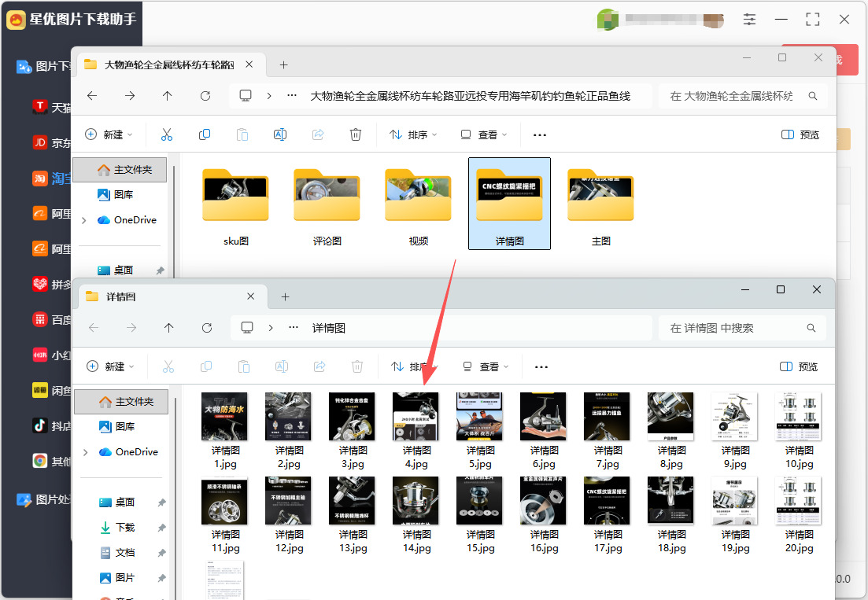
Task: Click the refresh icon in the 详情图 window
Action: [207, 328]
